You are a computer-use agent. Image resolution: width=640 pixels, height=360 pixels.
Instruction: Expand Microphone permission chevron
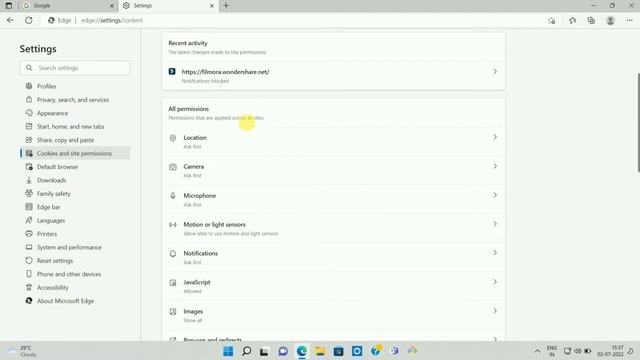495,195
